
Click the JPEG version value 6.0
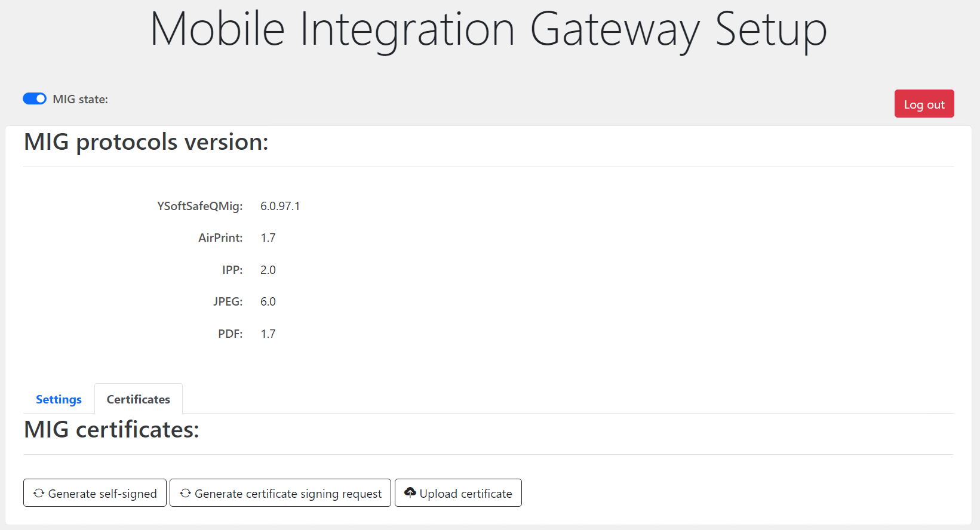tap(268, 301)
